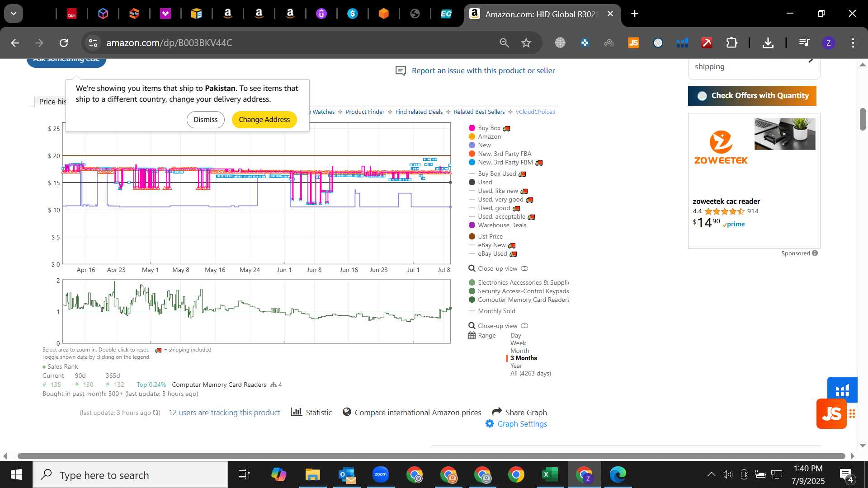The width and height of the screenshot is (868, 488).
Task: Set chart range to All (4263 days)
Action: 531,374
